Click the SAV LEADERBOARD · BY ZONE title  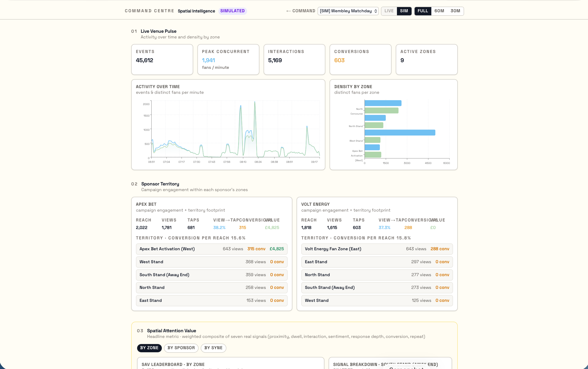tap(173, 364)
